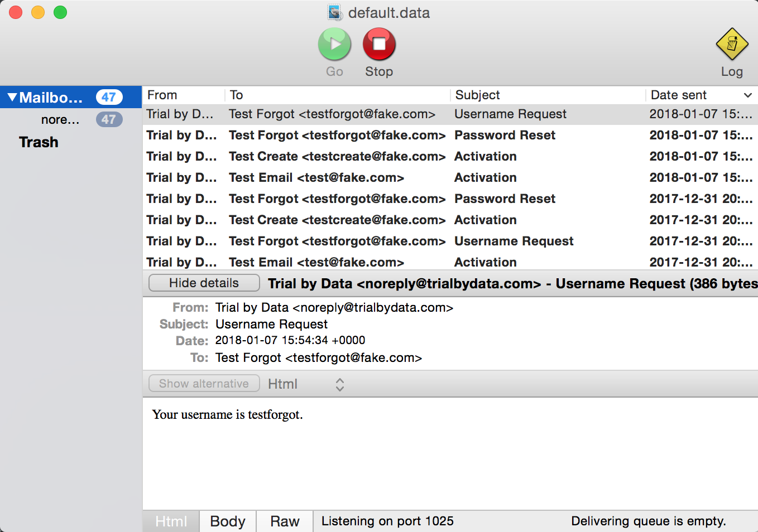Click the Show alternative button

click(x=204, y=384)
